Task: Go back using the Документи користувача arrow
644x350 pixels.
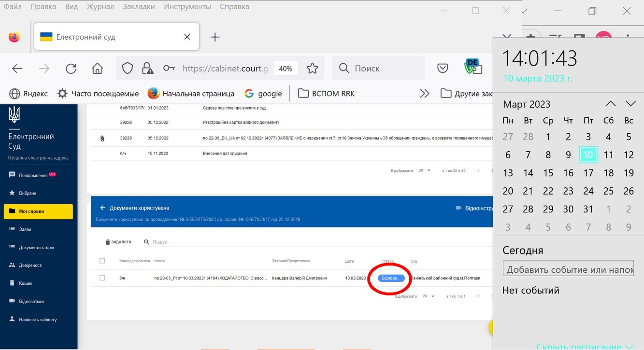Action: click(x=102, y=208)
